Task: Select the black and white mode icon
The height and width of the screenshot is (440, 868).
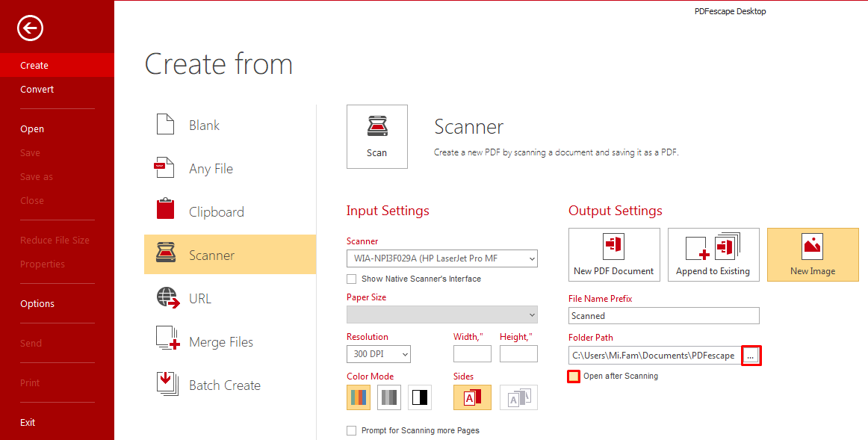Action: point(420,397)
